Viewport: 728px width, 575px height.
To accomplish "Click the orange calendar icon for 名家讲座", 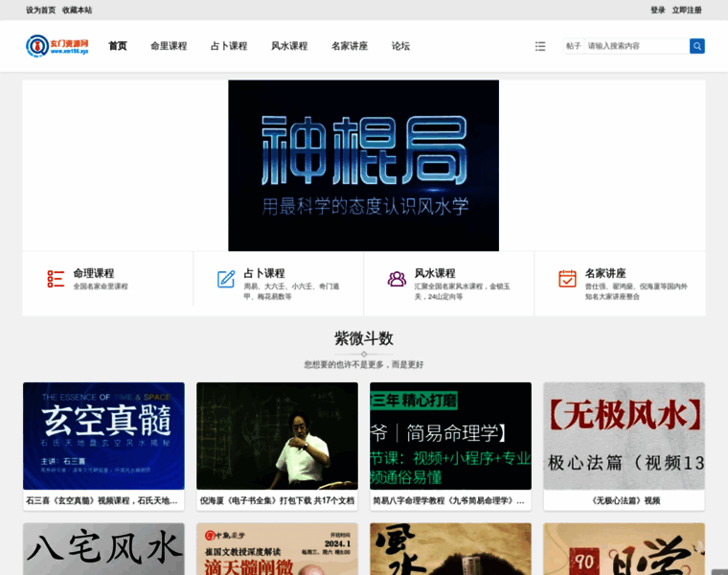I will click(x=567, y=279).
